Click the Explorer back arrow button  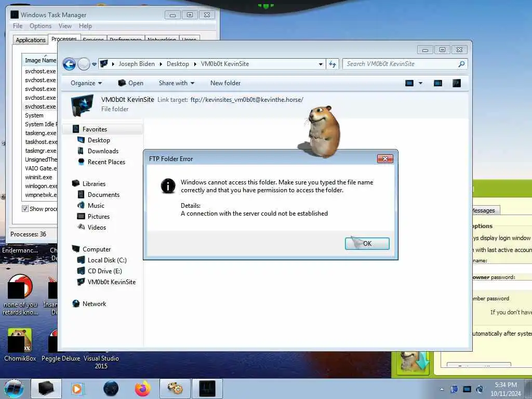69,64
